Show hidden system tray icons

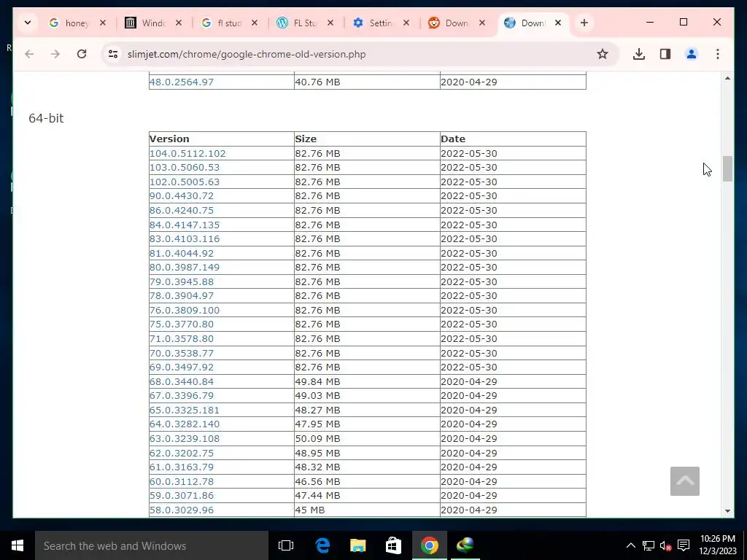point(631,545)
